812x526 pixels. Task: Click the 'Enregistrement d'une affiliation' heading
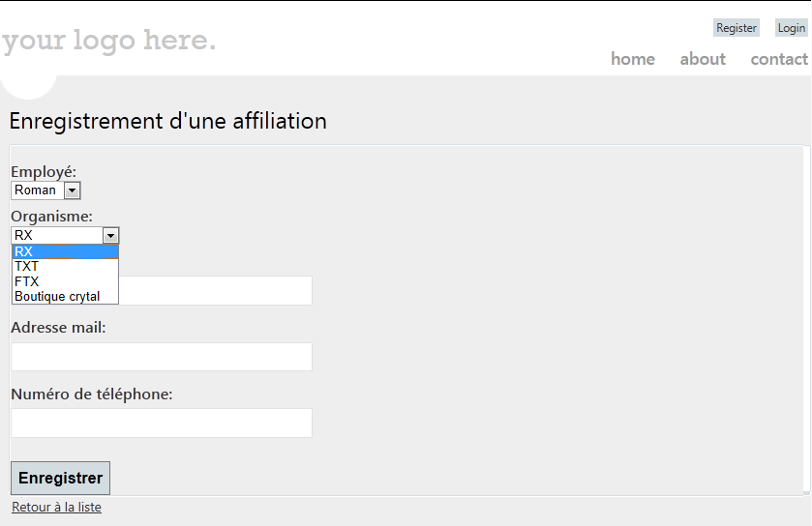point(167,121)
